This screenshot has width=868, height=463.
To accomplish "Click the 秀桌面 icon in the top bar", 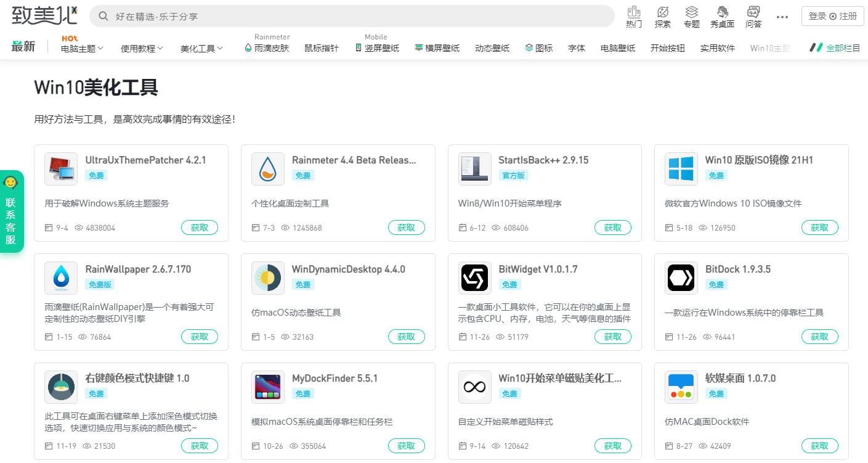I will 722,16.
